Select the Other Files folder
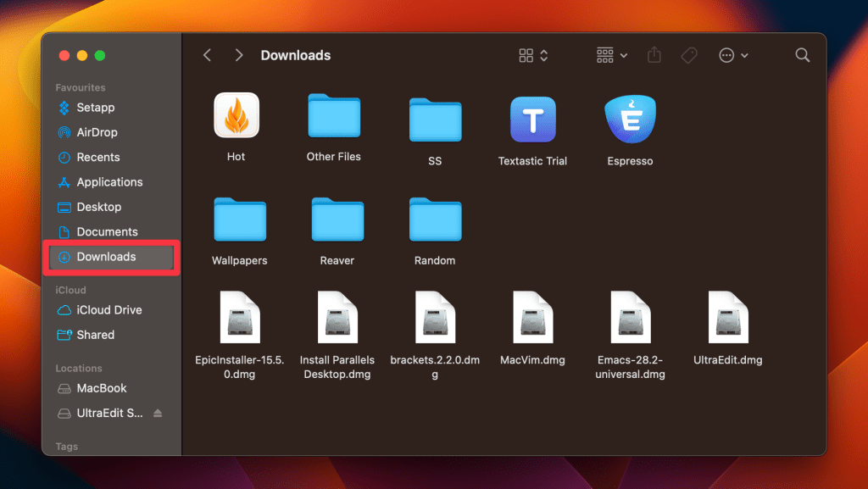The width and height of the screenshot is (868, 489). pos(333,117)
